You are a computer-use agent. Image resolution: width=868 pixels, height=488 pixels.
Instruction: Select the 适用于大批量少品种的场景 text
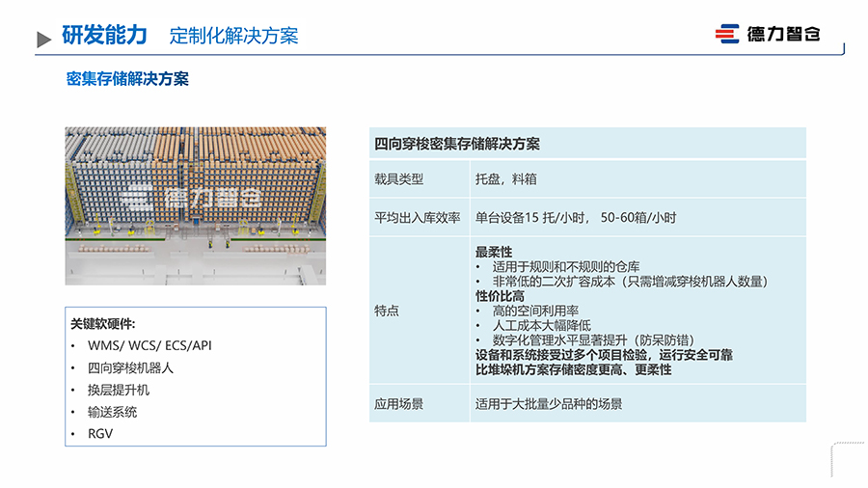(x=548, y=404)
